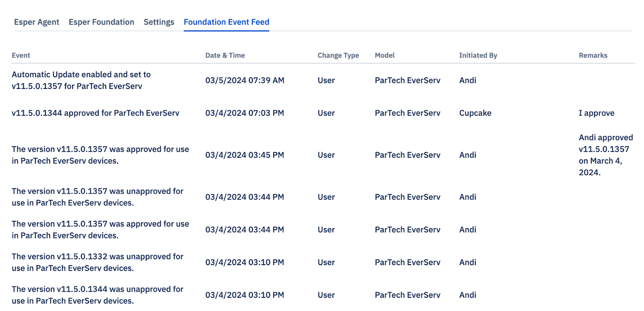Screen dimensions: 644x311
Task: Click the Initiated By column header
Action: tap(478, 56)
